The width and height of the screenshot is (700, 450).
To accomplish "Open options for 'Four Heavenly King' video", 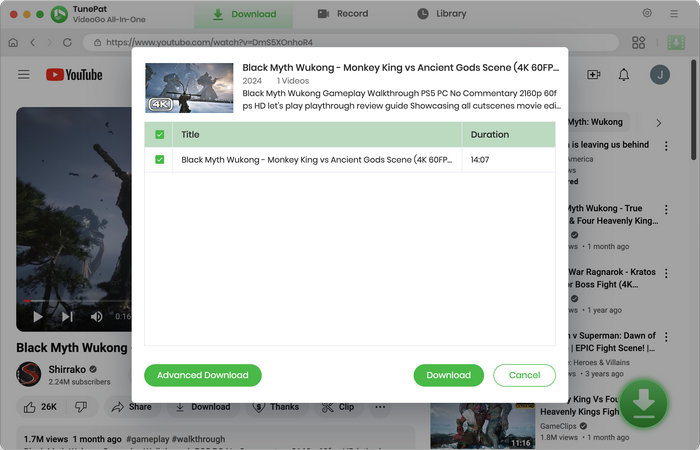I will (666, 209).
